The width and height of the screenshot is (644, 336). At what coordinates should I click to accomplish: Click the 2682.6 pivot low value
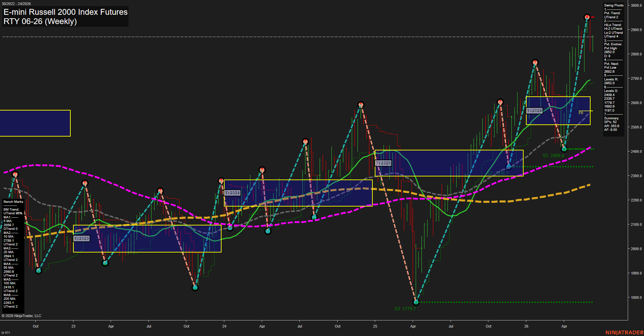609,72
